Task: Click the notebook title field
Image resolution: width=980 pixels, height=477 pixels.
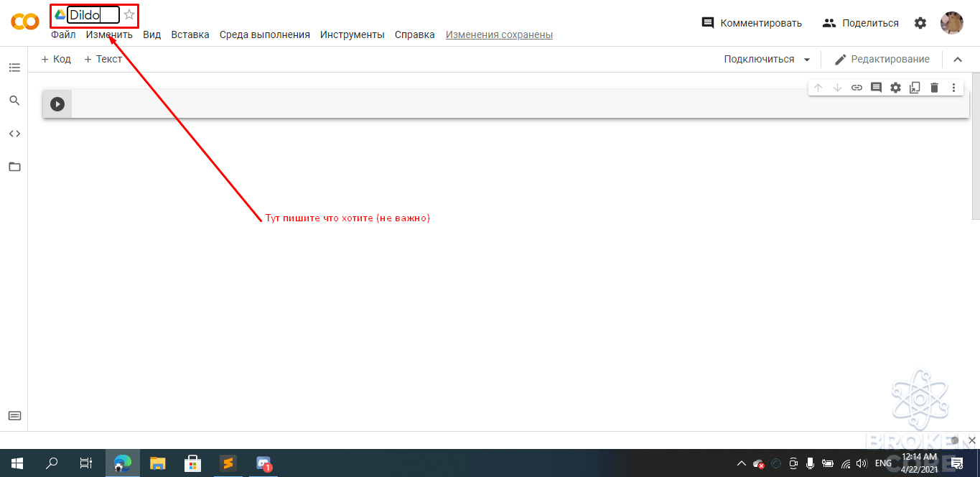Action: coord(93,14)
